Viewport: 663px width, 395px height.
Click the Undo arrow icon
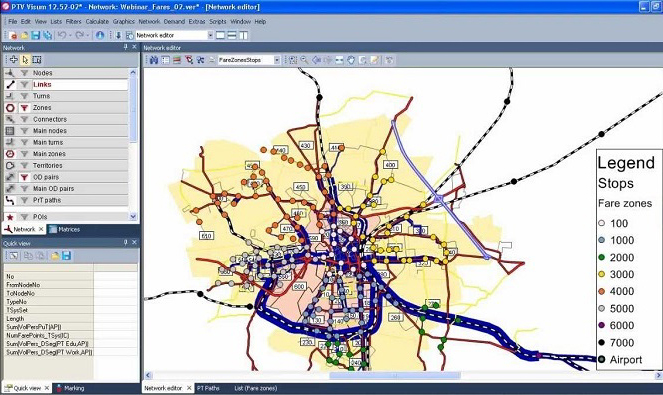(x=62, y=35)
